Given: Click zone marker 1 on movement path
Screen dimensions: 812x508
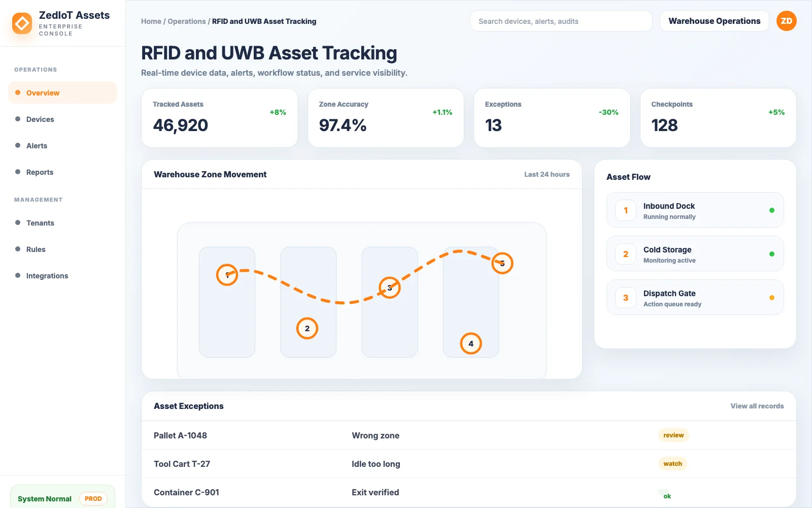Looking at the screenshot, I should pos(227,275).
